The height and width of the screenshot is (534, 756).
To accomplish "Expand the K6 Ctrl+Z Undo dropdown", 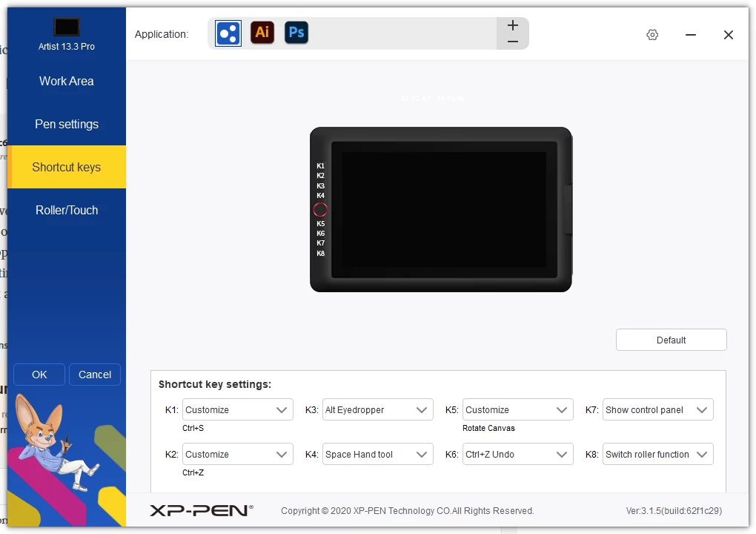I will click(x=518, y=454).
